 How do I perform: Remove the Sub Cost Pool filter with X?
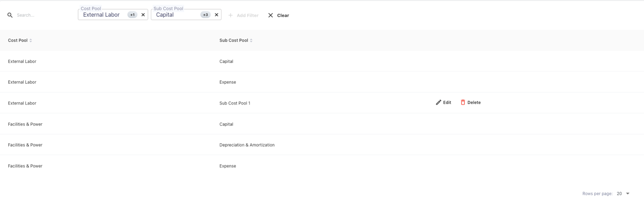point(216,15)
